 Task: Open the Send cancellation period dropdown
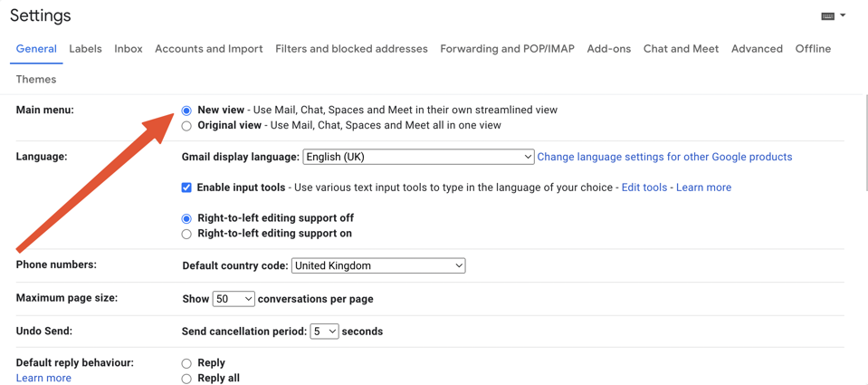coord(324,332)
